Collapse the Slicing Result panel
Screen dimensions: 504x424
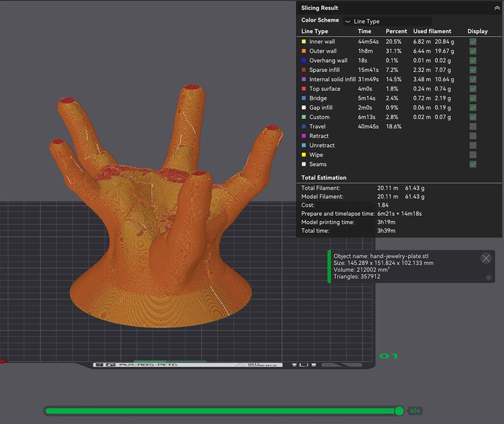pyautogui.click(x=496, y=8)
